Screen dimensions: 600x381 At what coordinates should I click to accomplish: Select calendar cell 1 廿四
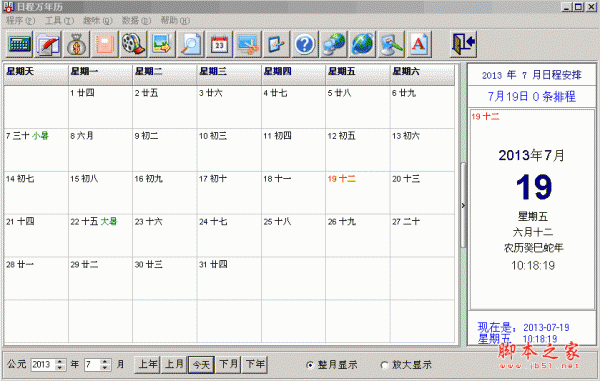[x=100, y=107]
